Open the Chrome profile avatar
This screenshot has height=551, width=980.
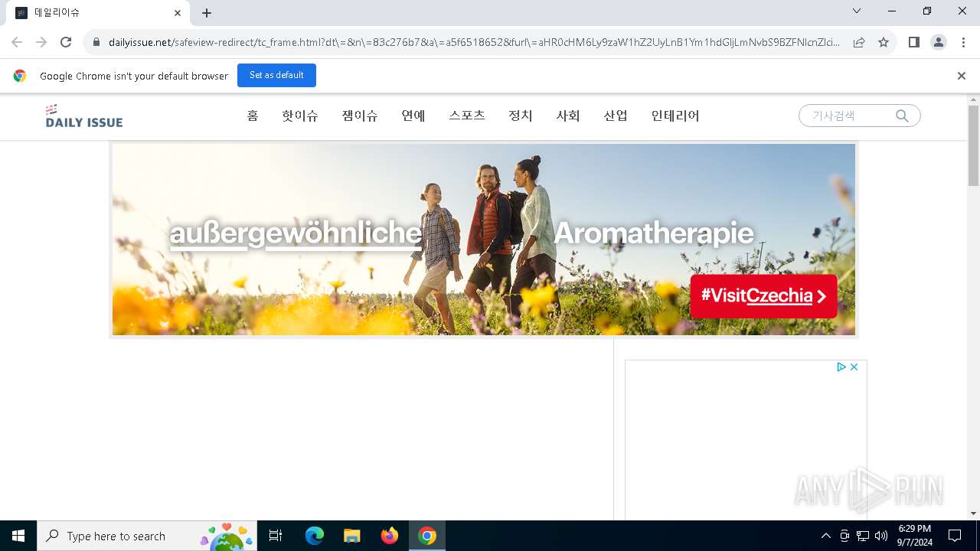click(939, 42)
